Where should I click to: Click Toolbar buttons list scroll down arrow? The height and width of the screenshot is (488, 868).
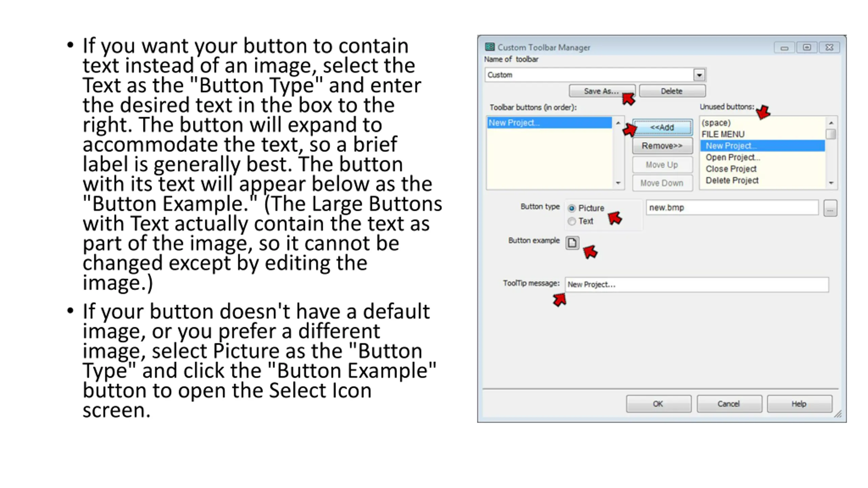[618, 183]
